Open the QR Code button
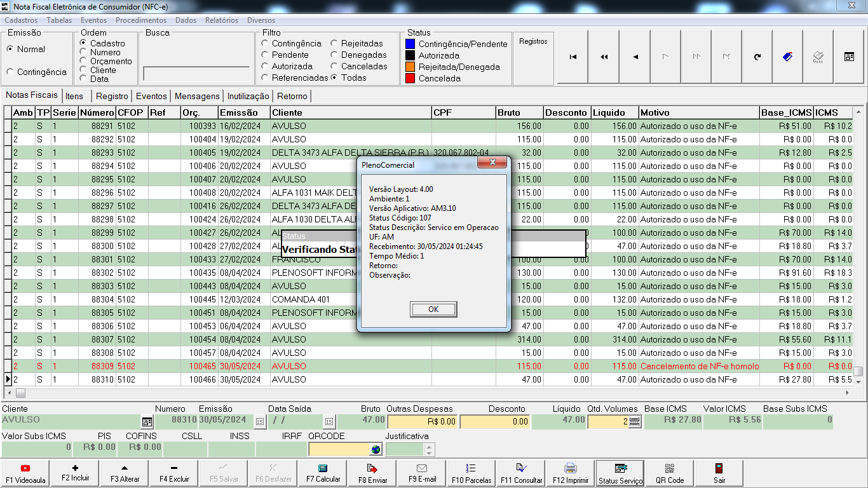 670,473
